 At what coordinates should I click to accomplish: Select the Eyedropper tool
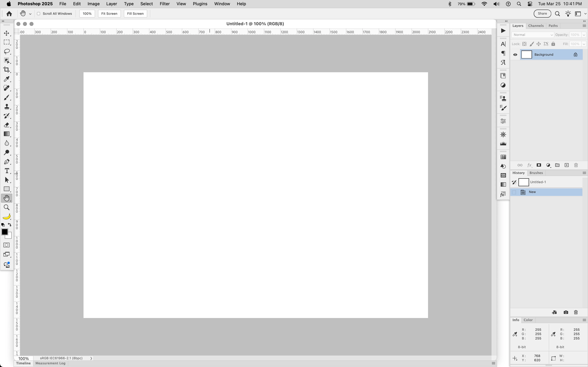tap(7, 79)
